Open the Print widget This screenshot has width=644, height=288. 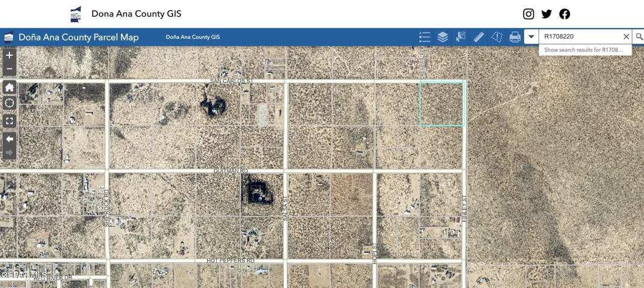click(515, 37)
